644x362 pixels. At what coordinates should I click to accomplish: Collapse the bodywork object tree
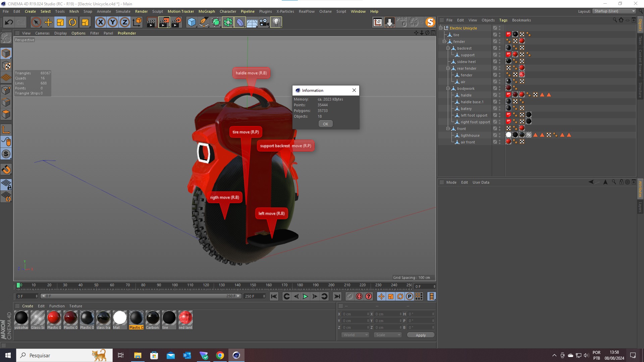tap(448, 88)
